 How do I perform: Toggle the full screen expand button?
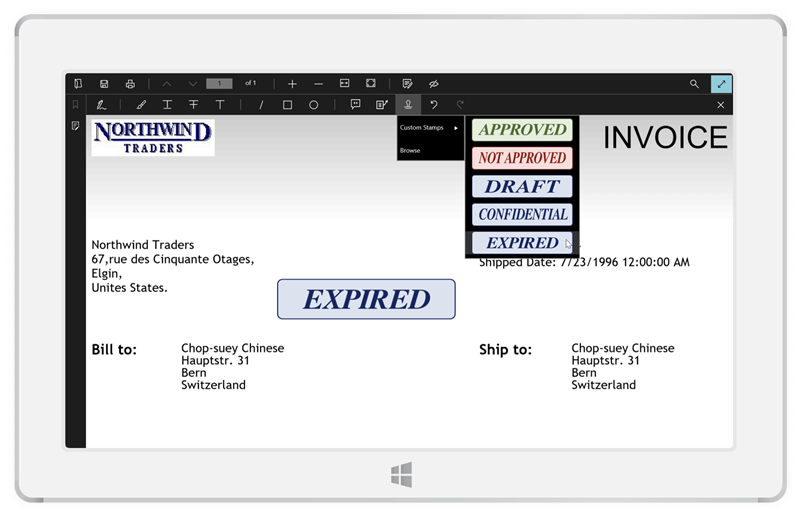720,84
